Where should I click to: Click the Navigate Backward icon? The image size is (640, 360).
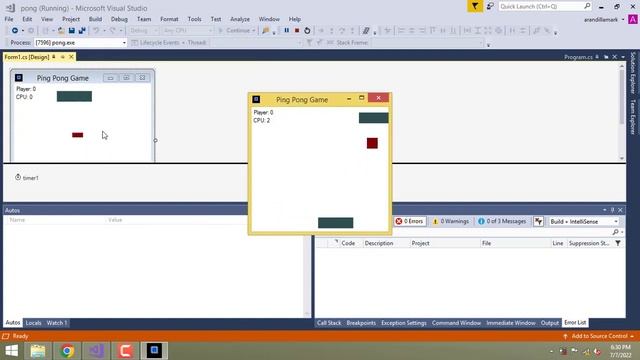15,31
